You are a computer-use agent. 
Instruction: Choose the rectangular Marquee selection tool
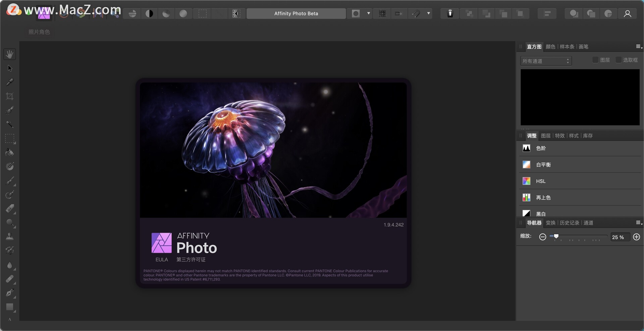click(x=10, y=139)
